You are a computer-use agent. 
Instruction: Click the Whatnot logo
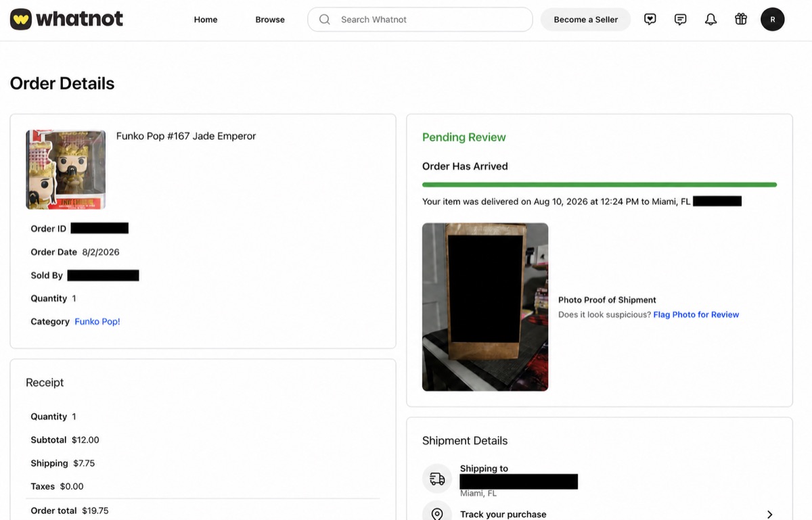click(67, 19)
